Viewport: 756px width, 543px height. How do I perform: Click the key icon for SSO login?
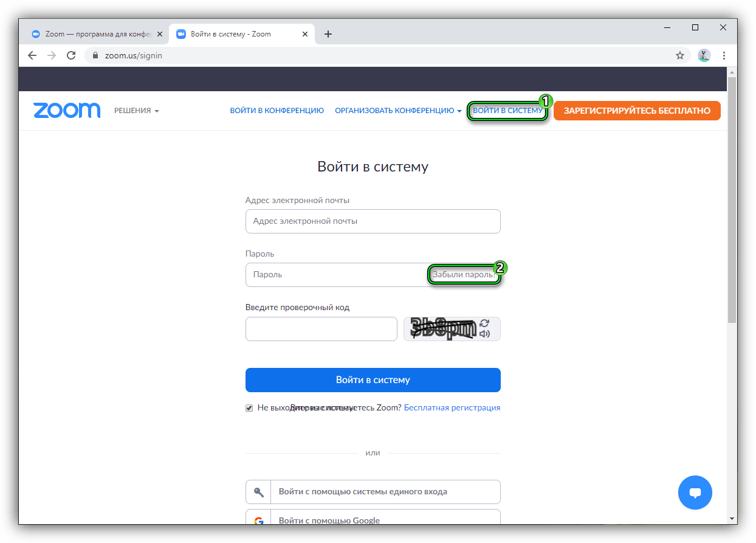(x=259, y=492)
